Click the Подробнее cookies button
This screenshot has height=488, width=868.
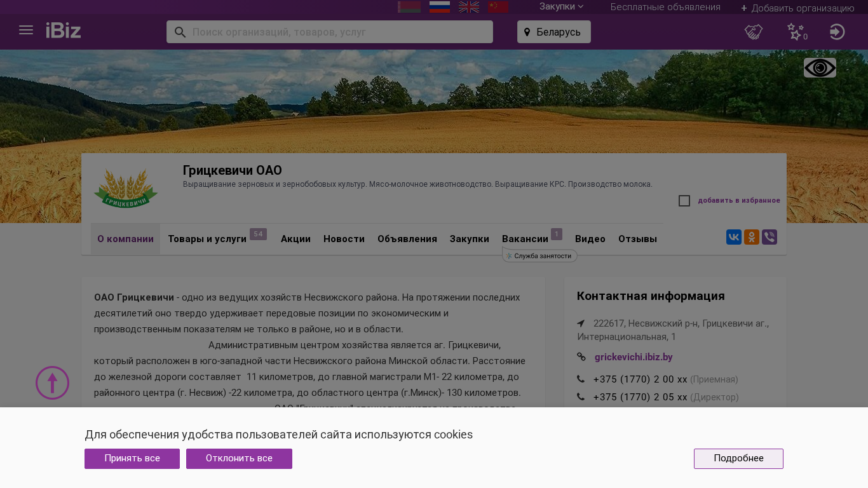[x=738, y=459]
